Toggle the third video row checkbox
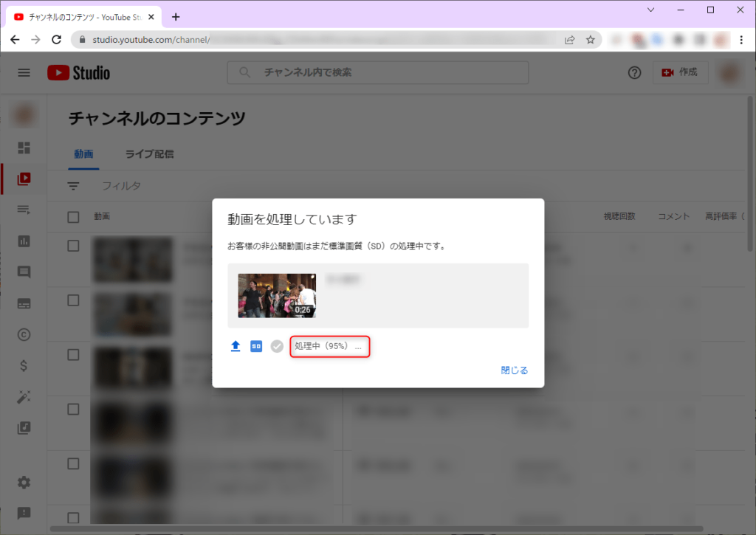Viewport: 756px width, 535px height. pyautogui.click(x=73, y=355)
